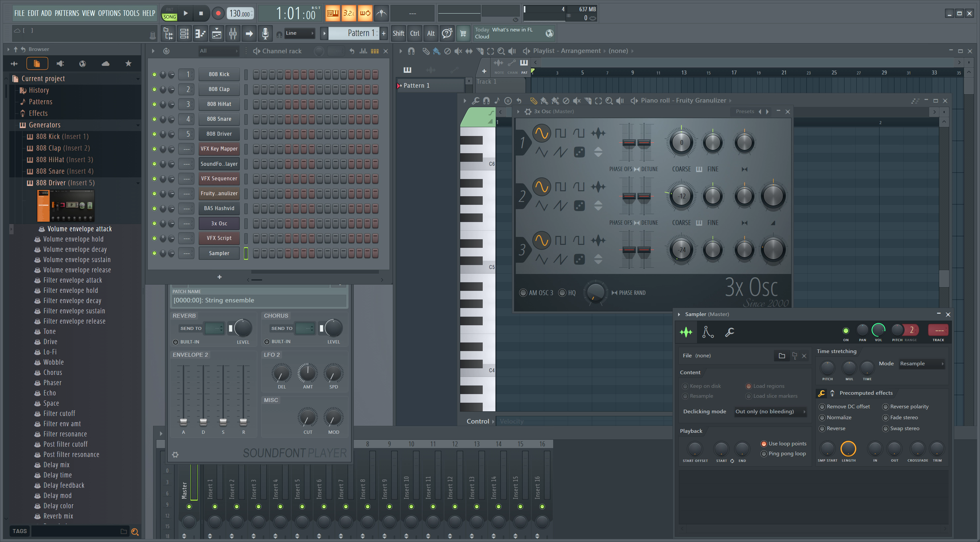Open the FILE menu
980x542 pixels.
pyautogui.click(x=20, y=13)
